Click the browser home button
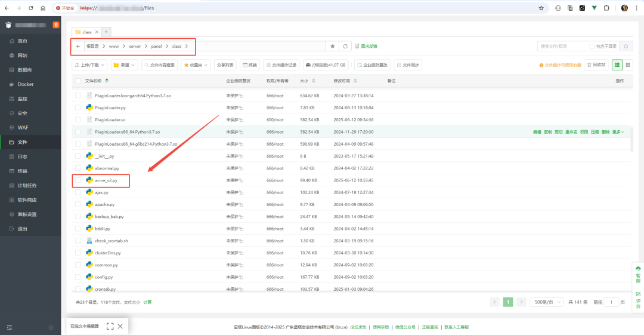The width and height of the screenshot is (644, 335). pos(43,8)
